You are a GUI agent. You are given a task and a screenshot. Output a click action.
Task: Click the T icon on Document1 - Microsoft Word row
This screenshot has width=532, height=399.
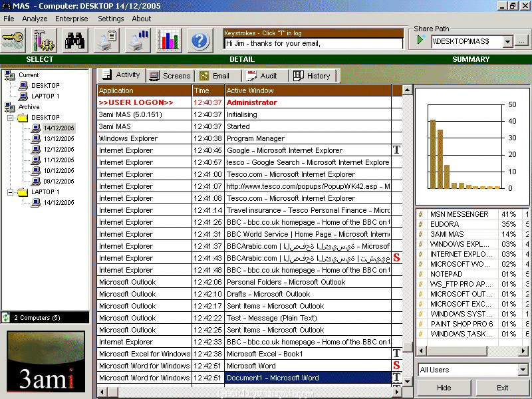tap(396, 378)
